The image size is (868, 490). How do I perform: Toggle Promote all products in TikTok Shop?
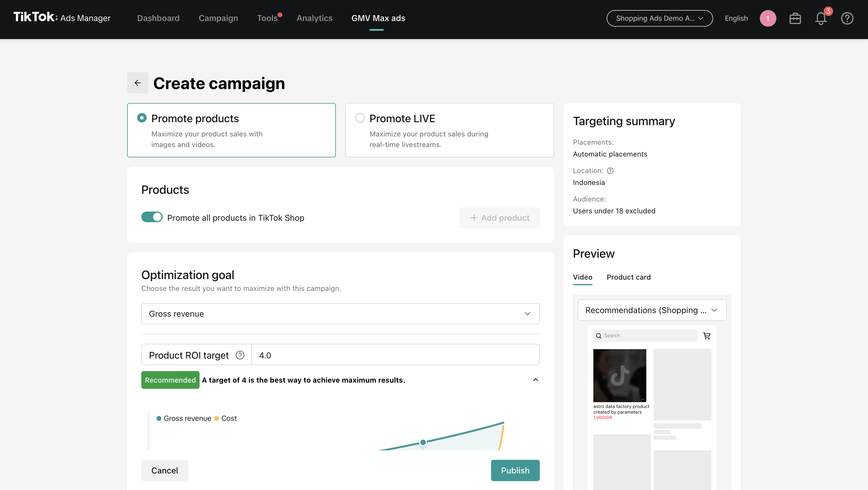click(x=152, y=217)
